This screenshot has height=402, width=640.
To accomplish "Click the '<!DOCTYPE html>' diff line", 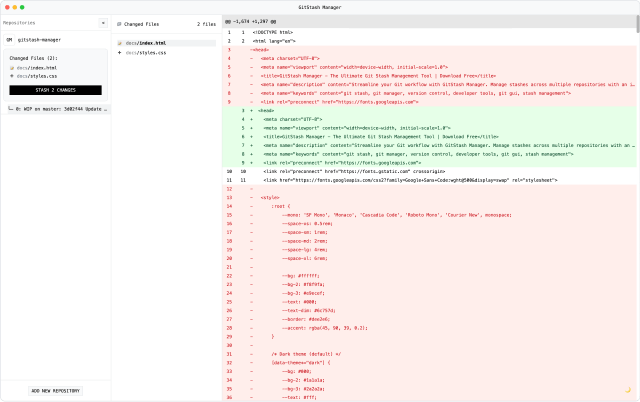I will tap(429, 32).
